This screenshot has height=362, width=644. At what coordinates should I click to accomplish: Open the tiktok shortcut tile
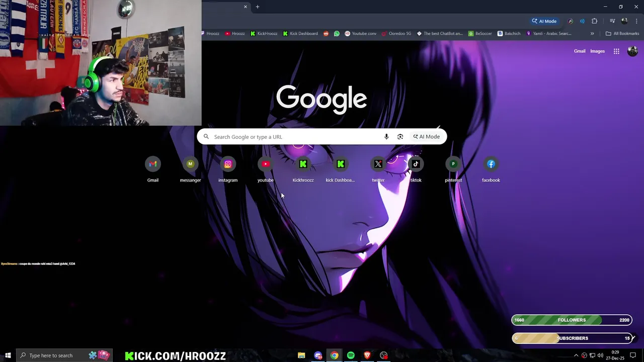point(416,170)
